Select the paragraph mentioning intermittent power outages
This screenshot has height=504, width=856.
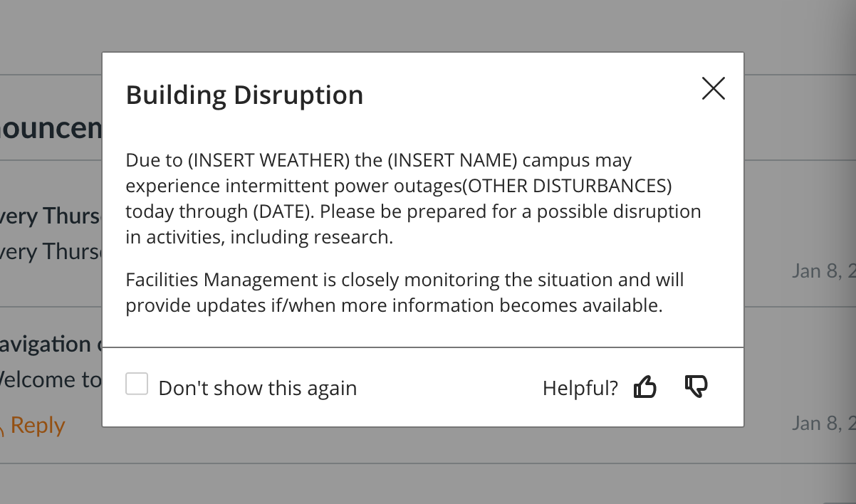[x=414, y=199]
